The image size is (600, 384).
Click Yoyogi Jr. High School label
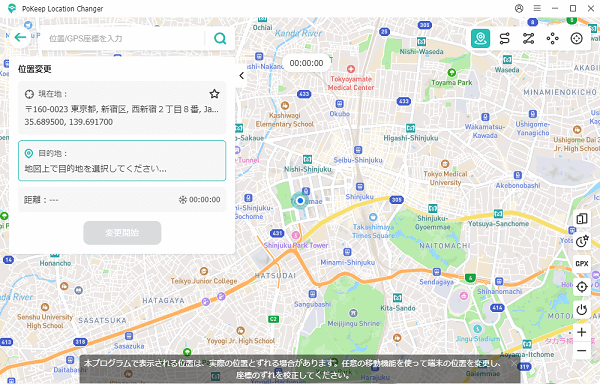point(241,340)
